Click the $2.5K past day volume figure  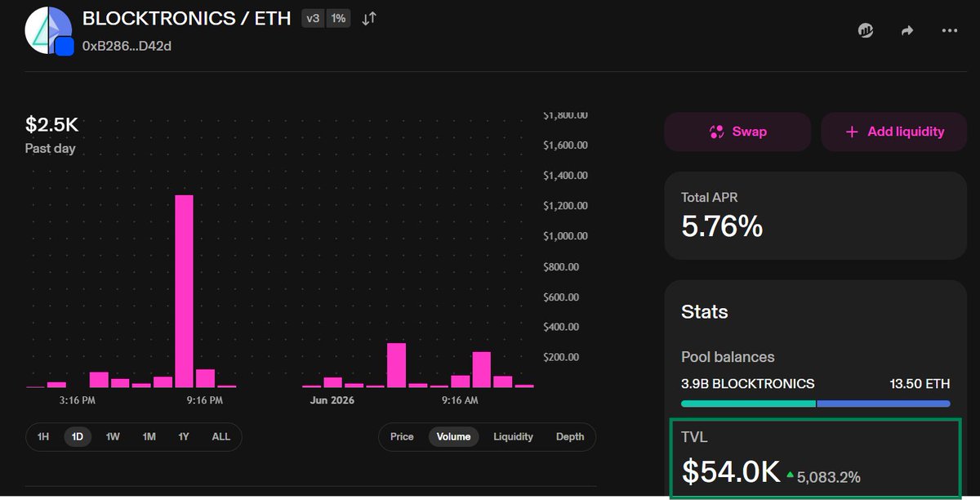click(x=51, y=125)
